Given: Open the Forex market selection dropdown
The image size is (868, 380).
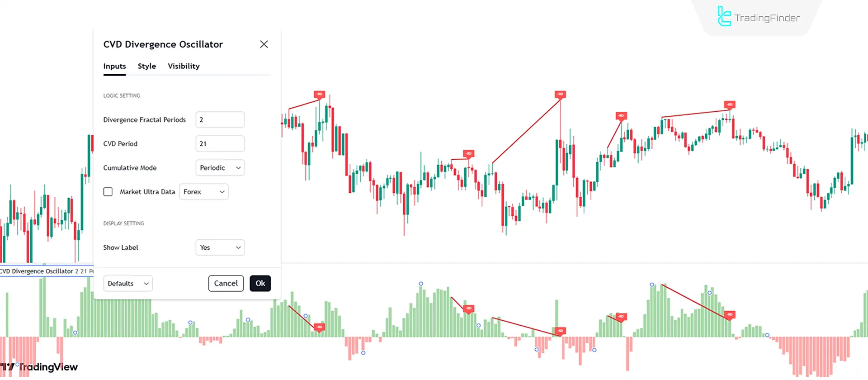Looking at the screenshot, I should click(x=204, y=191).
